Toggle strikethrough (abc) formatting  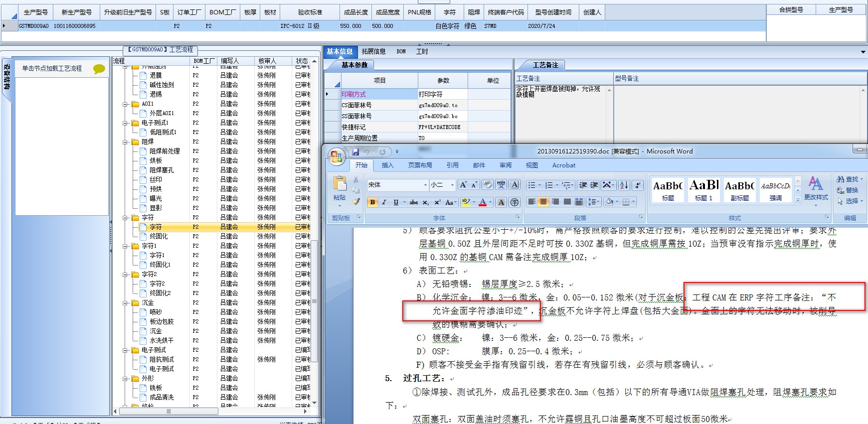click(x=414, y=202)
